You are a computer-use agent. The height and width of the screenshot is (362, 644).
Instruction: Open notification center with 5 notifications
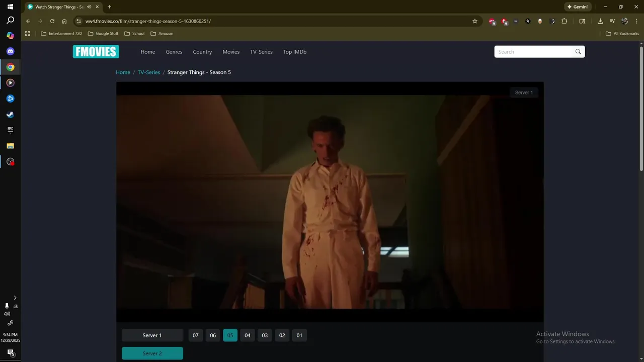11,353
